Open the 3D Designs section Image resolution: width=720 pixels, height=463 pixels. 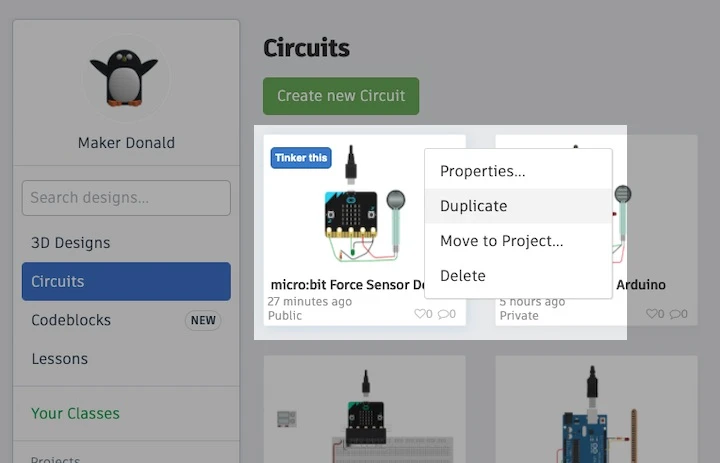(x=71, y=243)
